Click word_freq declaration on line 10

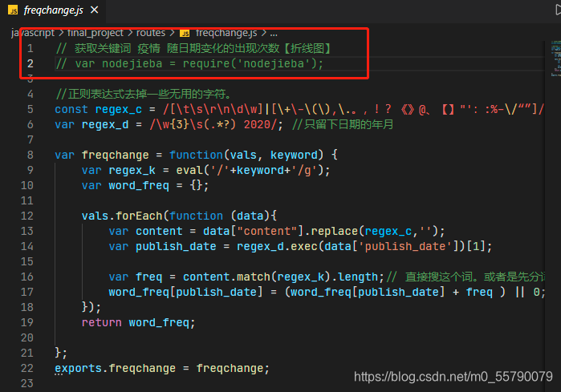(x=139, y=185)
